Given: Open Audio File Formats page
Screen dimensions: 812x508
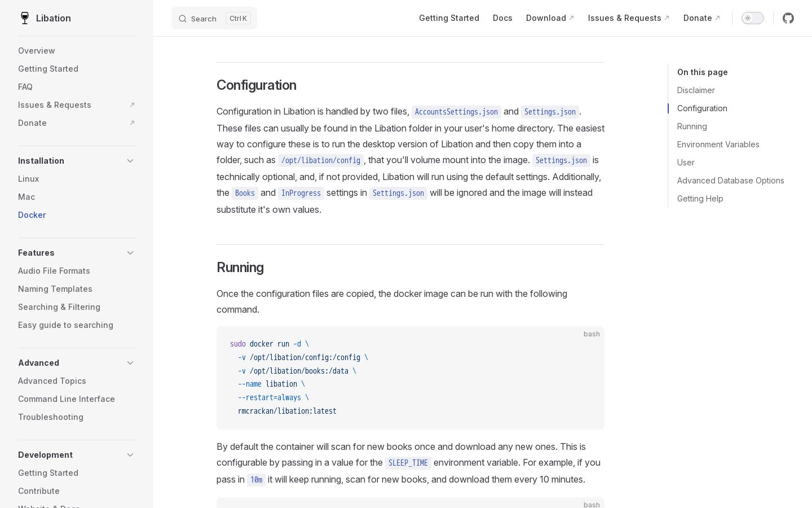Looking at the screenshot, I should click(x=54, y=271).
